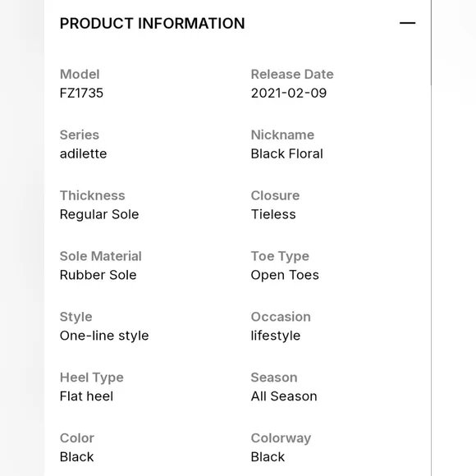Select the model number FZ1735
This screenshot has width=476, height=476.
81,93
